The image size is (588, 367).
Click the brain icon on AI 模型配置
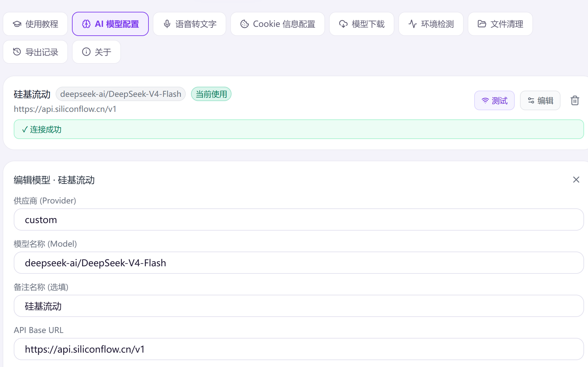[86, 24]
